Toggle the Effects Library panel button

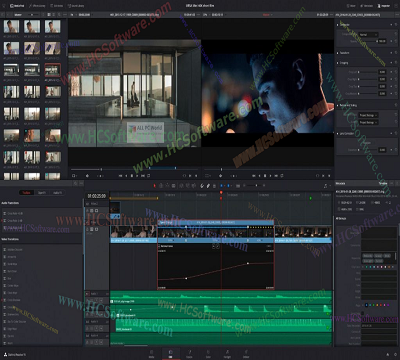click(37, 6)
